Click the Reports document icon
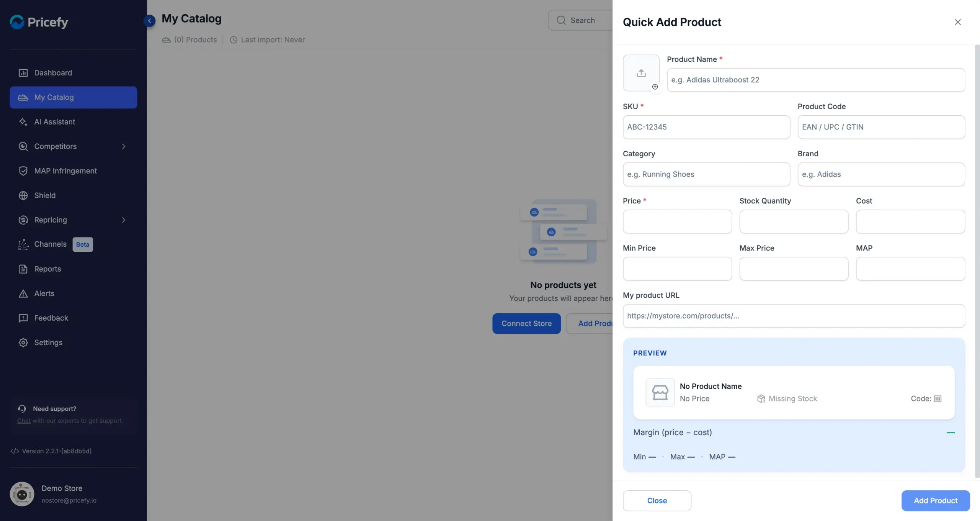Screen dimensions: 980x521 click(x=23, y=269)
